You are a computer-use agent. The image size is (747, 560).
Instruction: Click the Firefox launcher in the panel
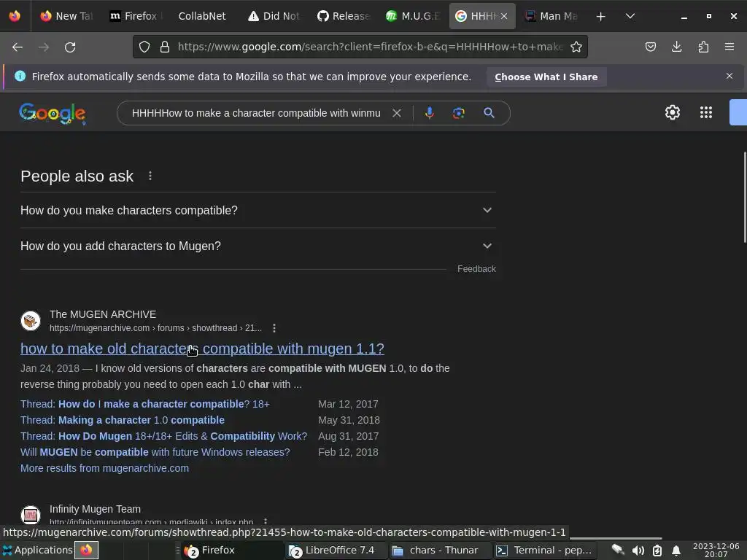click(86, 550)
